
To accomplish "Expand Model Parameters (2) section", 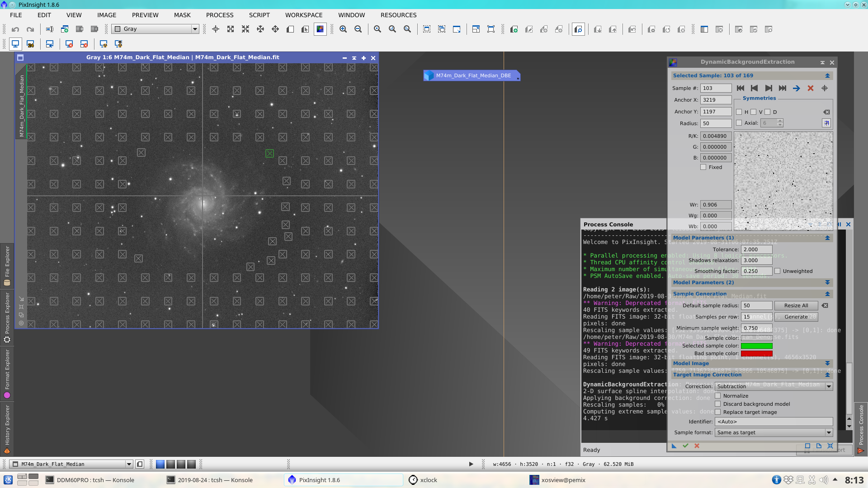I will pyautogui.click(x=827, y=282).
